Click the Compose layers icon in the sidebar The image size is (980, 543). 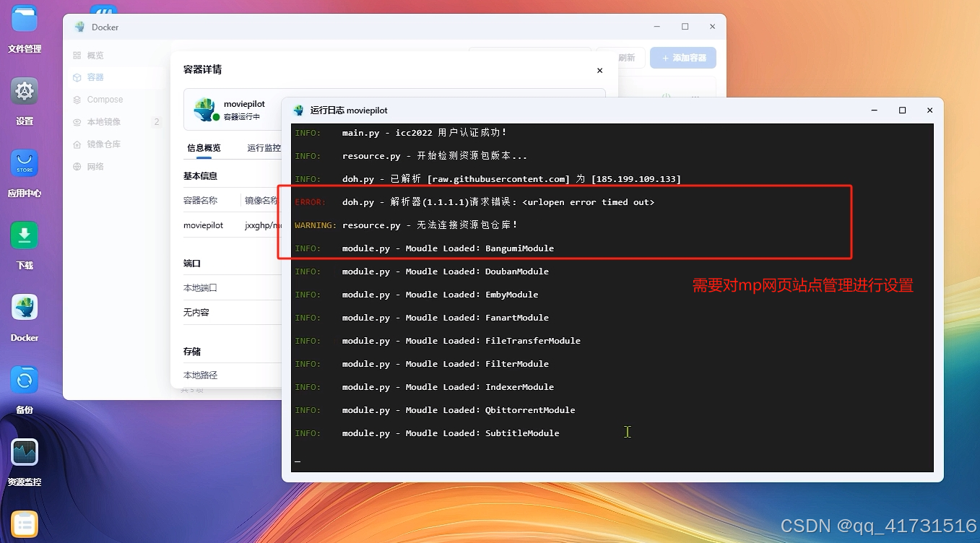pos(77,100)
